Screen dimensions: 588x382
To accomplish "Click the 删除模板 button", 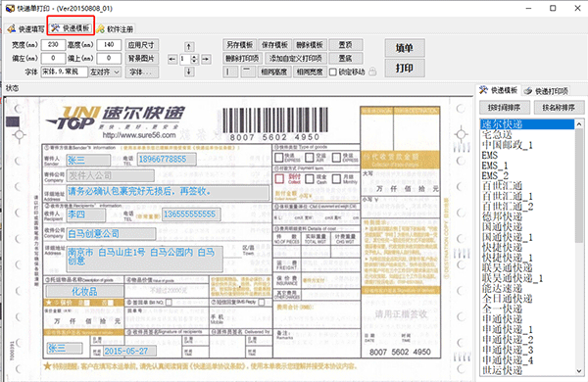I will (310, 45).
